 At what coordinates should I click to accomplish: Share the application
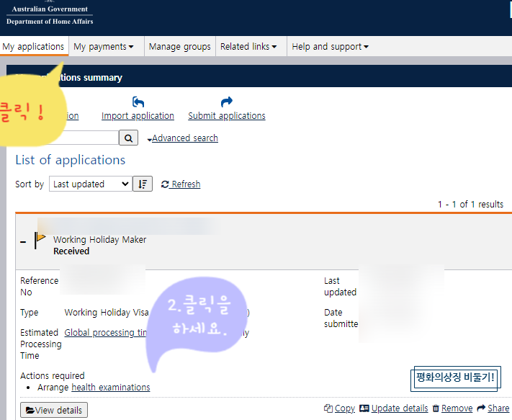(x=498, y=408)
